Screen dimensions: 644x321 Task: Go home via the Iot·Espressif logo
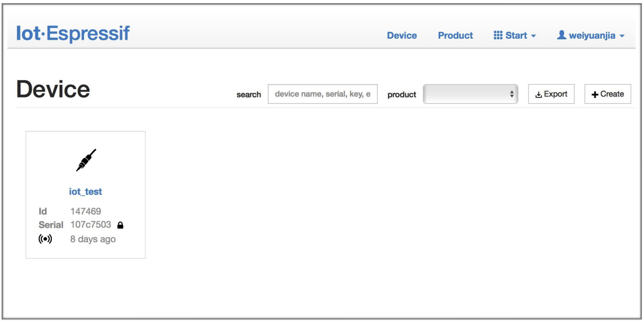click(73, 34)
